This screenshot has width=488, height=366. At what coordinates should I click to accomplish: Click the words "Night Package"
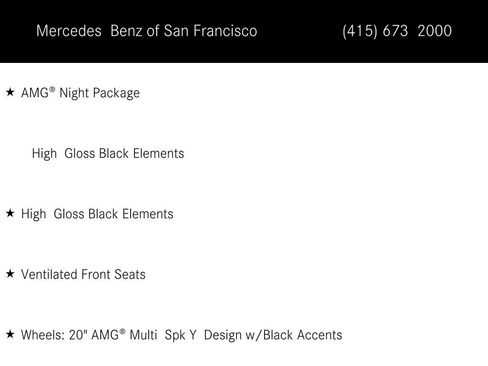[x=99, y=93]
